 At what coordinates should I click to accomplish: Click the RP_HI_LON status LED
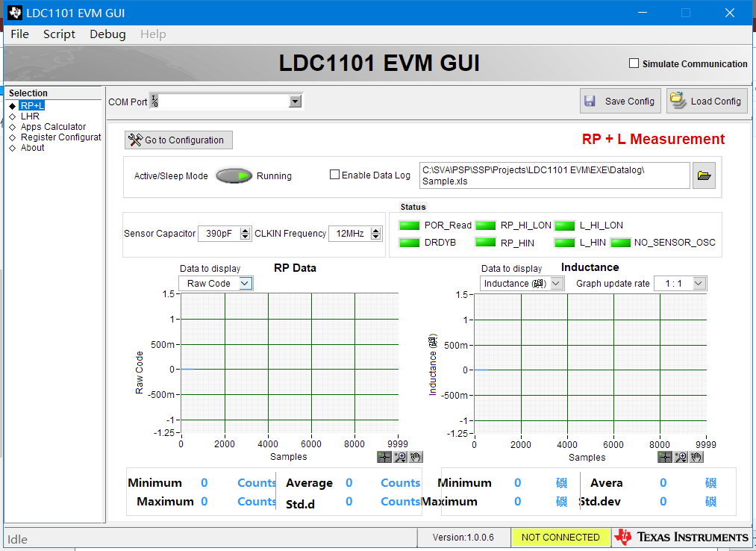[486, 225]
